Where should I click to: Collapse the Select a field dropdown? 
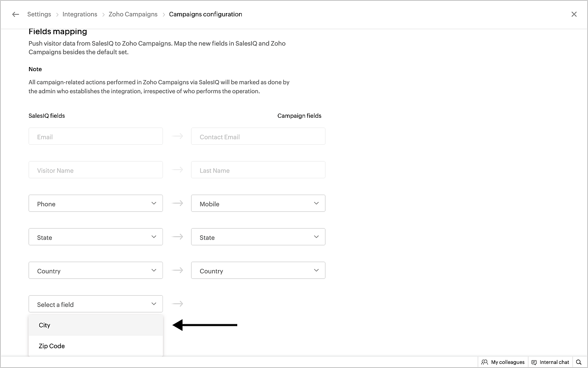(x=96, y=304)
